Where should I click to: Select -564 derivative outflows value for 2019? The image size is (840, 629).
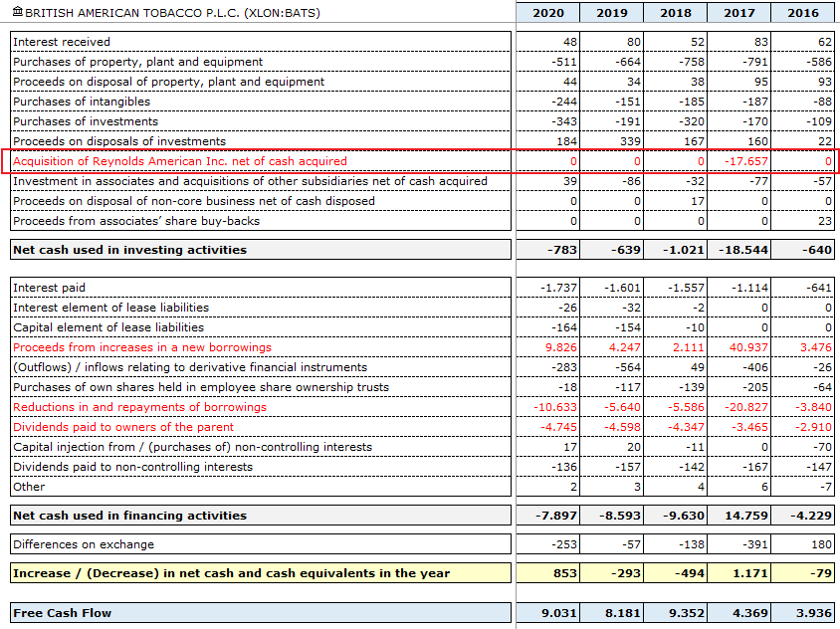pyautogui.click(x=628, y=367)
